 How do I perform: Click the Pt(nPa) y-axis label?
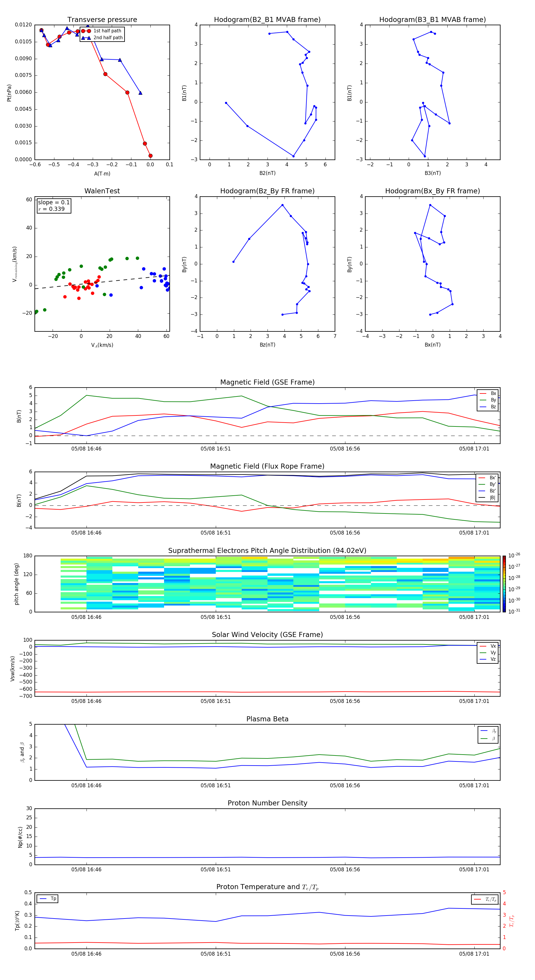9,93
